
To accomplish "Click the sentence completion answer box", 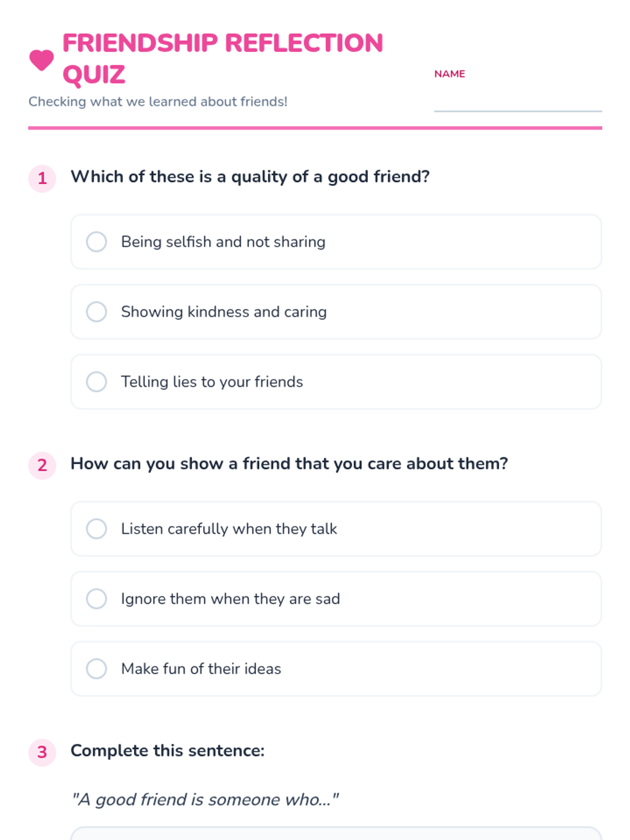I will click(336, 834).
